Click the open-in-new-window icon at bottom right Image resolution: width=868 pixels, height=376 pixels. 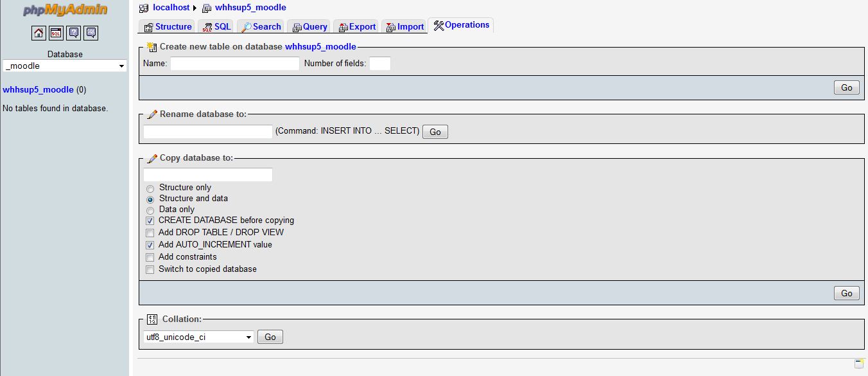point(860,364)
